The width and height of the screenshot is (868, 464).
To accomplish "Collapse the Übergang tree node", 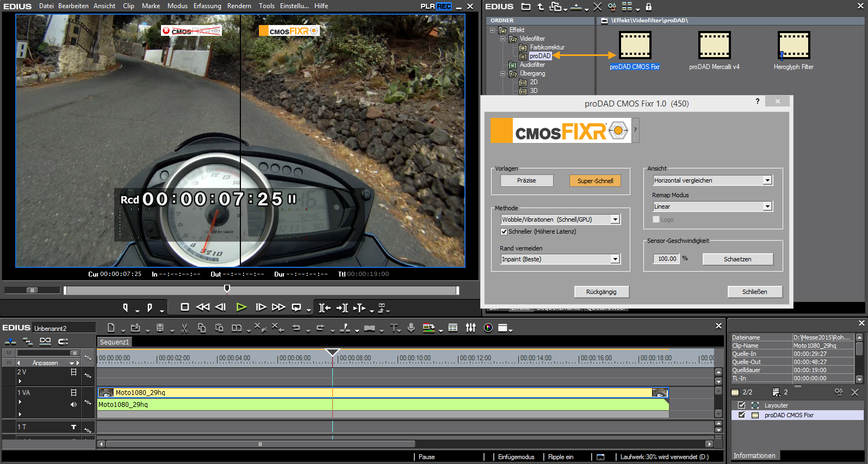I will click(503, 73).
